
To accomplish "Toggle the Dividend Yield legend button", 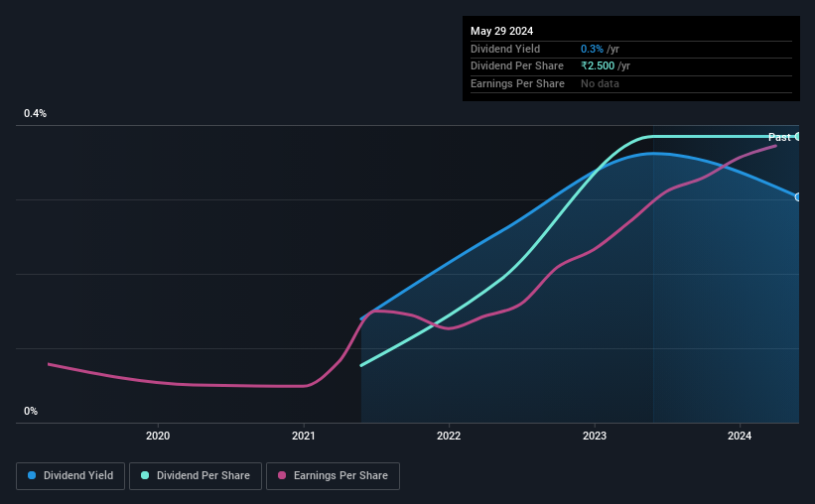I will tap(70, 476).
